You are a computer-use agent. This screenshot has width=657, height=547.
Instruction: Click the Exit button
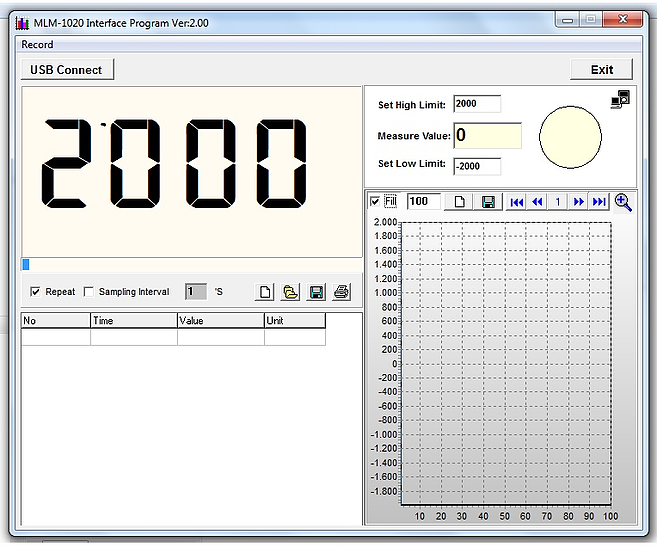pyautogui.click(x=602, y=69)
